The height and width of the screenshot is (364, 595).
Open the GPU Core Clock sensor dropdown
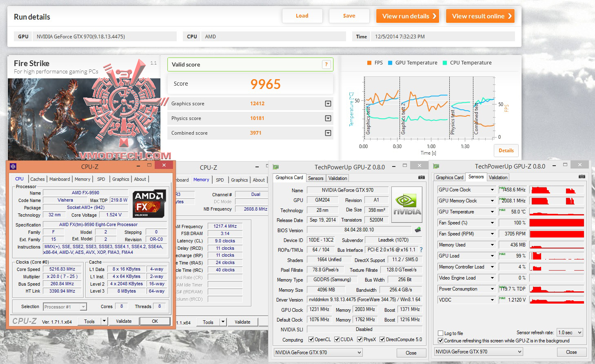493,190
